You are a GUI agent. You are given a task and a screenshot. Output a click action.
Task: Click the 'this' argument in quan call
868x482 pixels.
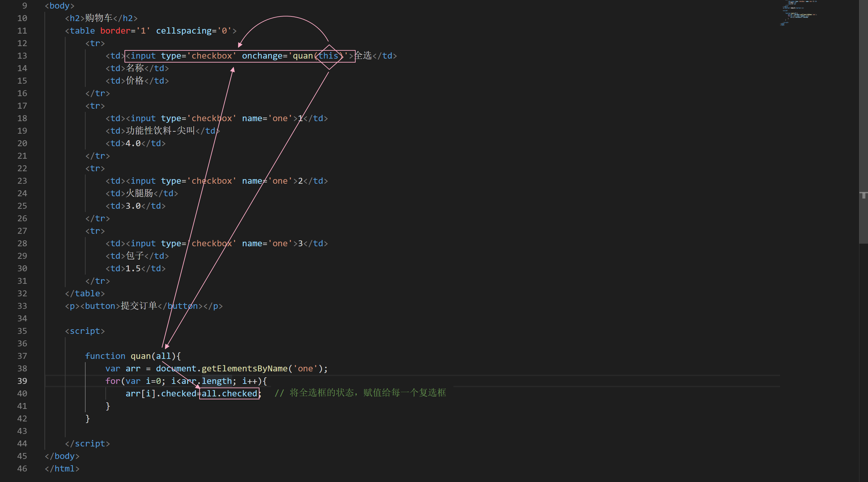[x=328, y=56]
